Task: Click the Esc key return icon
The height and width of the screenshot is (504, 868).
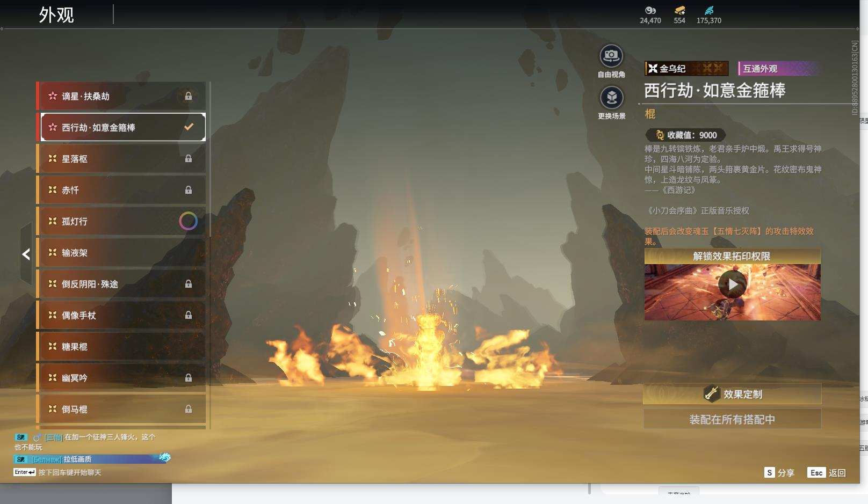Action: tap(816, 472)
